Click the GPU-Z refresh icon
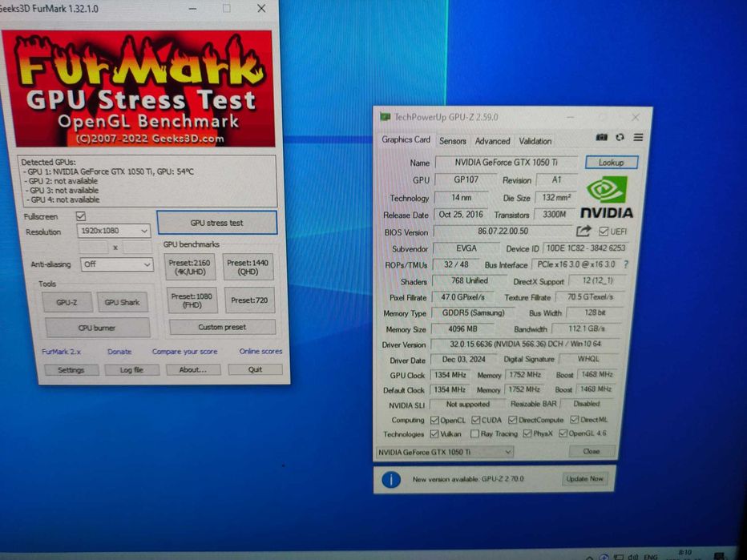Screen dimensions: 747x560 coord(620,137)
